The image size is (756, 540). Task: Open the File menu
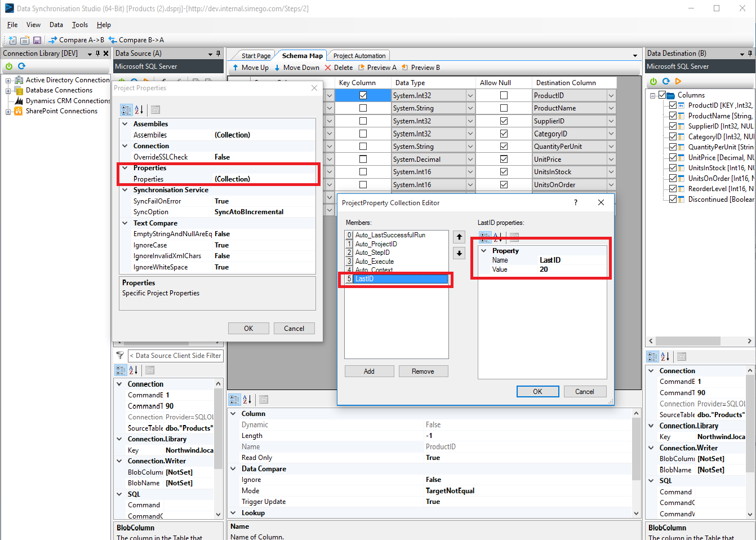(x=12, y=25)
